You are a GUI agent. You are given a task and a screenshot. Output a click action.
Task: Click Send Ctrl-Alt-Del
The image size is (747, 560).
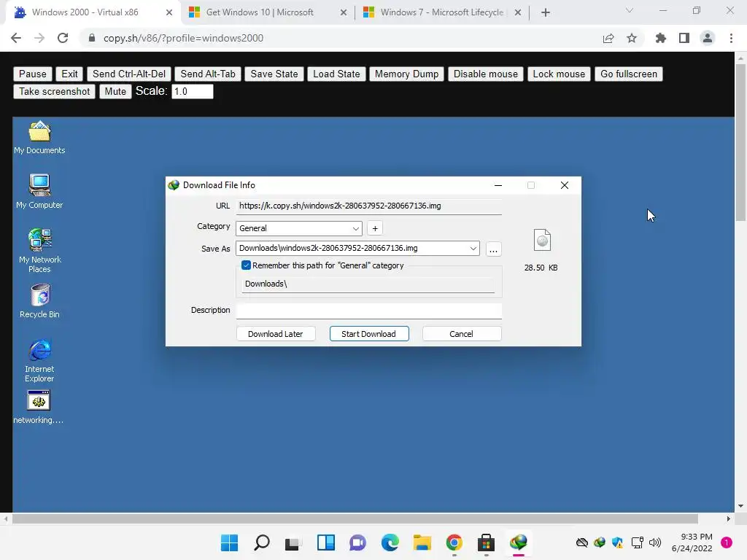point(129,74)
